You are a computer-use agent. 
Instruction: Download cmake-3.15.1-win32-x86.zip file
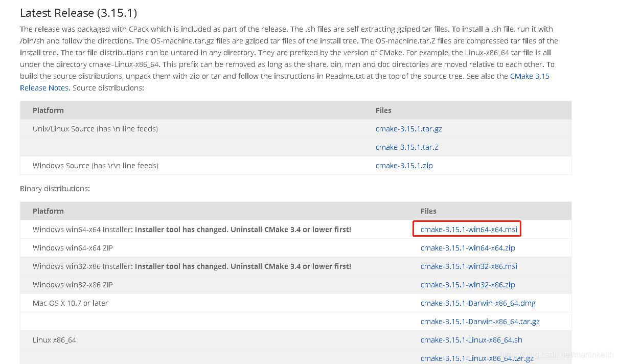click(x=468, y=285)
